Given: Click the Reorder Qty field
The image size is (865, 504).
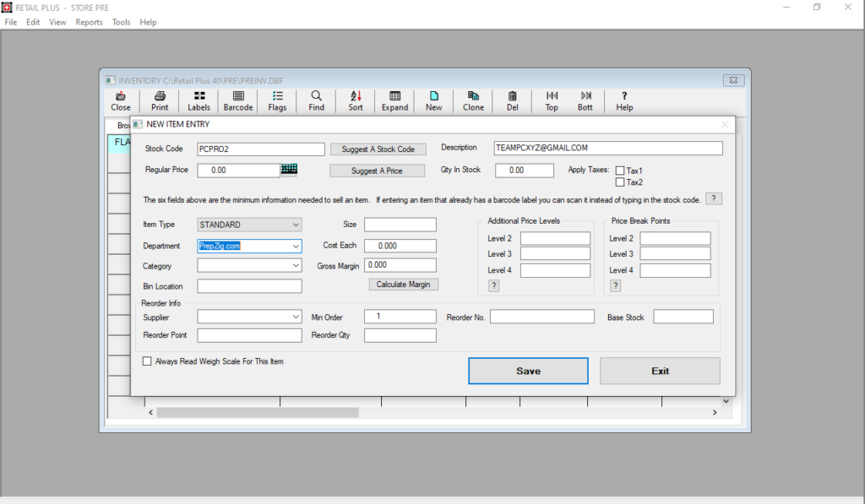Looking at the screenshot, I should [x=400, y=335].
